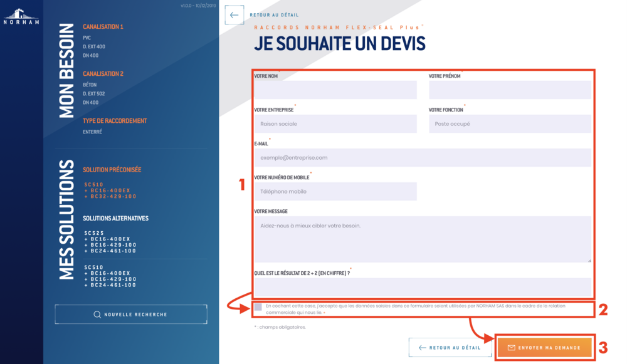Focus the Raison sociale company field

(x=335, y=124)
